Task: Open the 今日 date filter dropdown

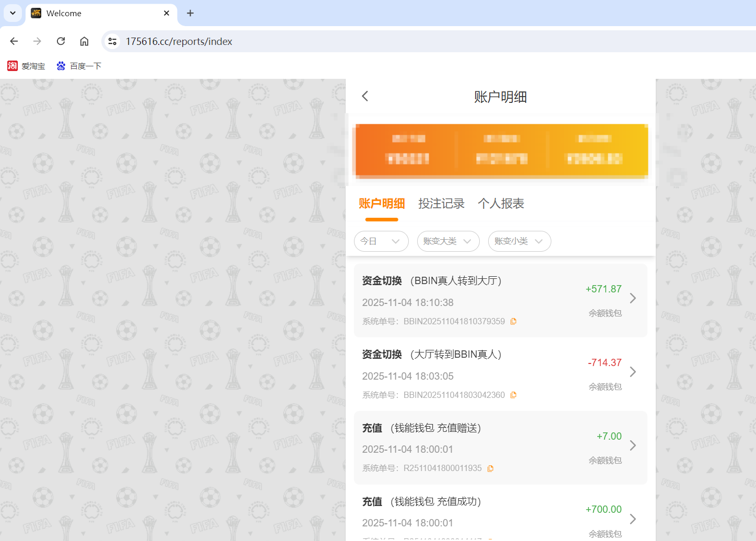Action: [x=381, y=241]
